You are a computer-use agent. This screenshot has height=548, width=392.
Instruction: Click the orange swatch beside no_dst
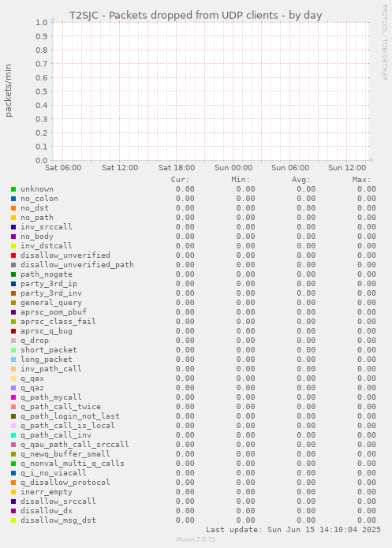(13, 208)
